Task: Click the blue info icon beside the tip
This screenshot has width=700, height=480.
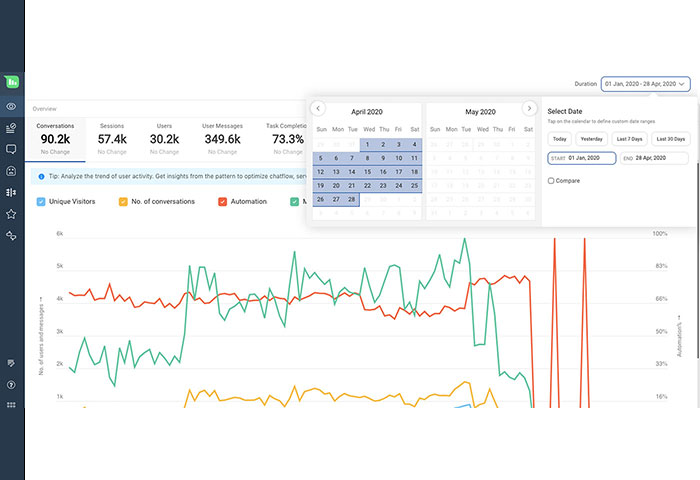Action: click(39, 176)
